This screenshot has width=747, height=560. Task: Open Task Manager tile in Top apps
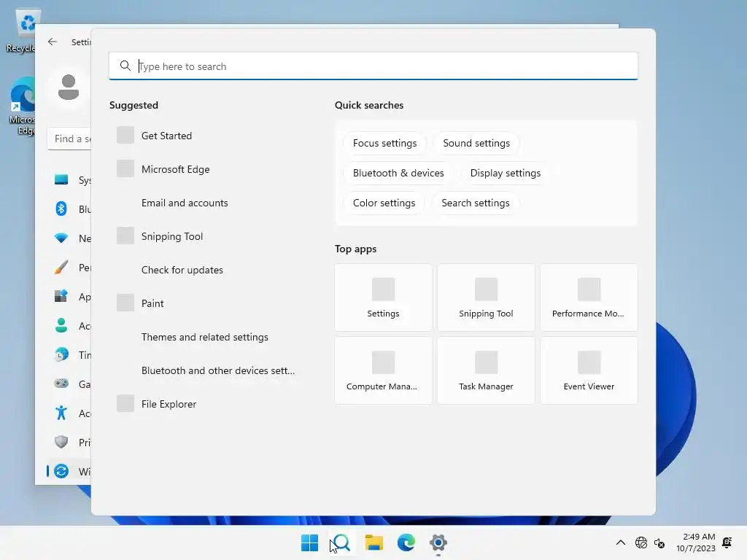tap(487, 370)
